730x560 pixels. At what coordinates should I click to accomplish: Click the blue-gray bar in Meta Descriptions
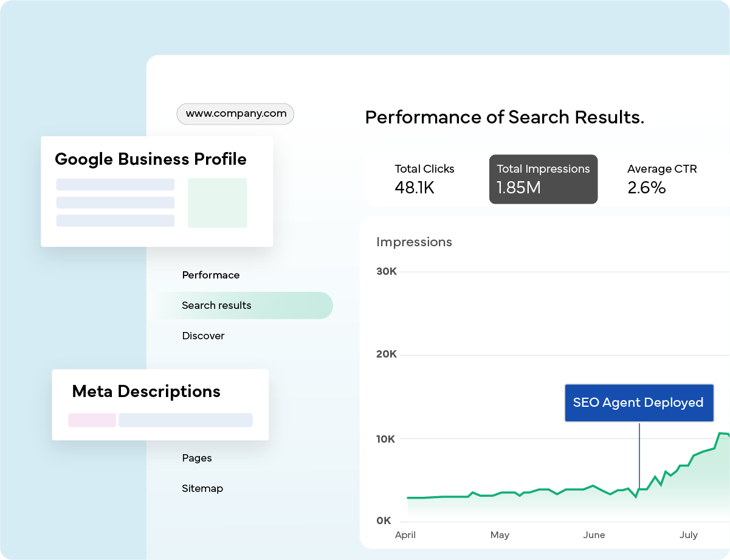[x=185, y=420]
